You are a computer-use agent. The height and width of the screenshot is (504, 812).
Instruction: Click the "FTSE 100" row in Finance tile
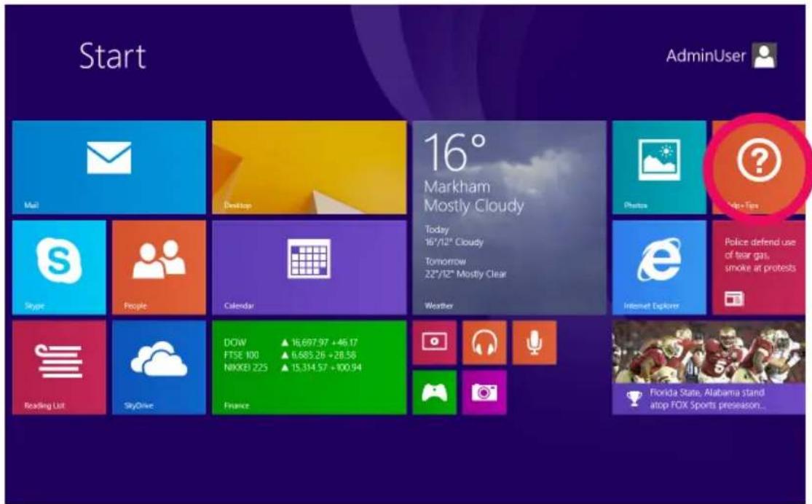click(x=290, y=355)
